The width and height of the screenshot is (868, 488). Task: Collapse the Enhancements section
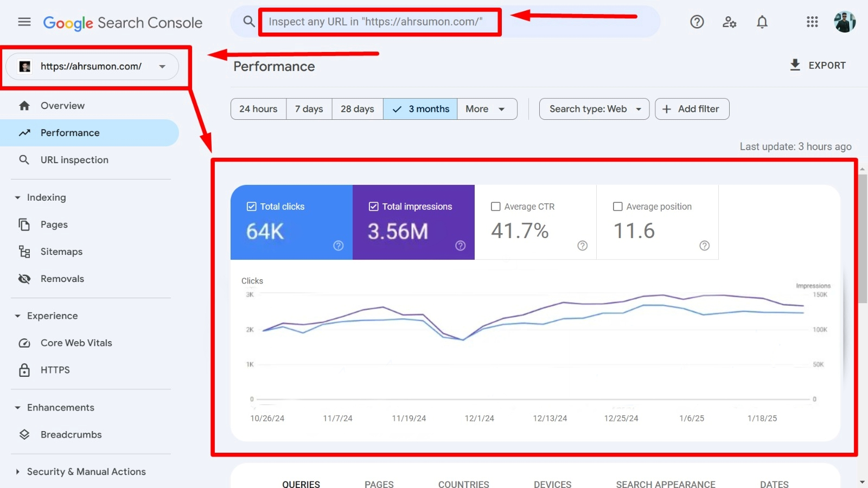[17, 408]
